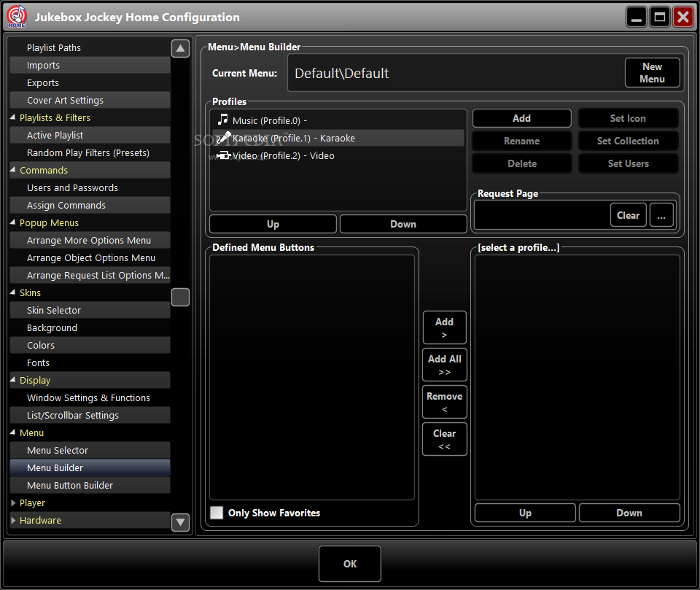
Task: Open the Exports page
Action: [x=90, y=82]
